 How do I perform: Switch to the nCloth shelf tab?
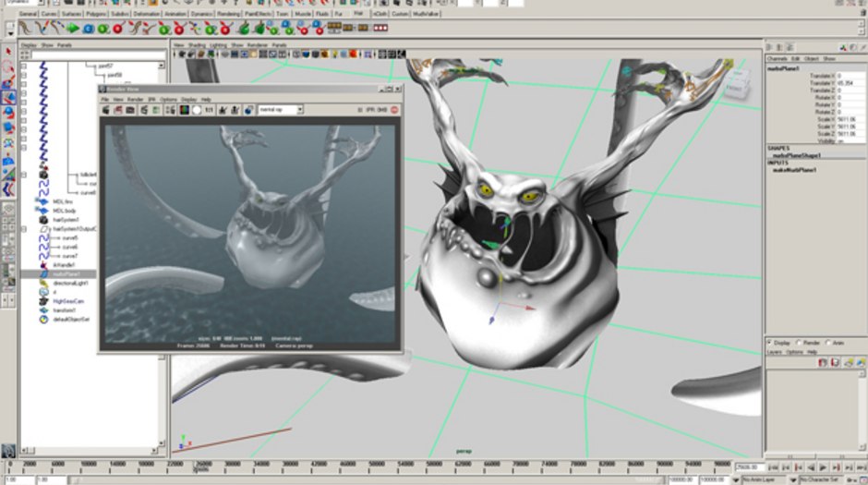pyautogui.click(x=380, y=14)
